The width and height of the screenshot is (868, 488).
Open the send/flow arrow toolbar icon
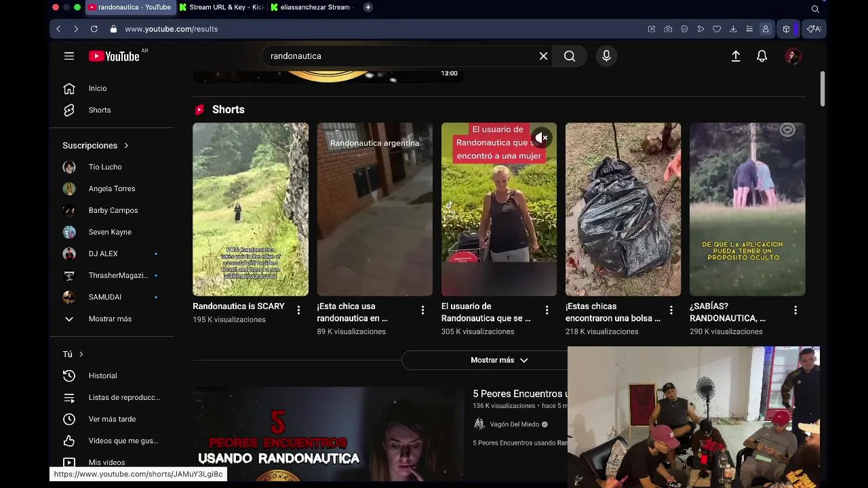click(701, 29)
